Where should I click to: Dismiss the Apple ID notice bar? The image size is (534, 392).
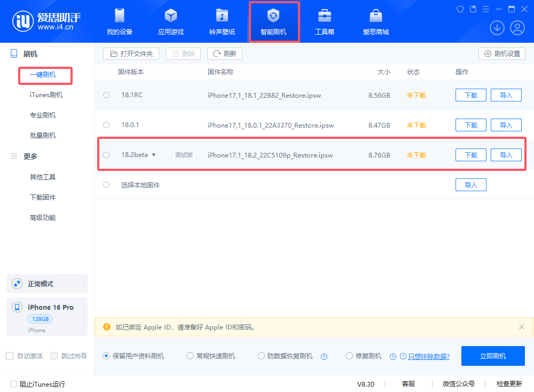point(521,327)
